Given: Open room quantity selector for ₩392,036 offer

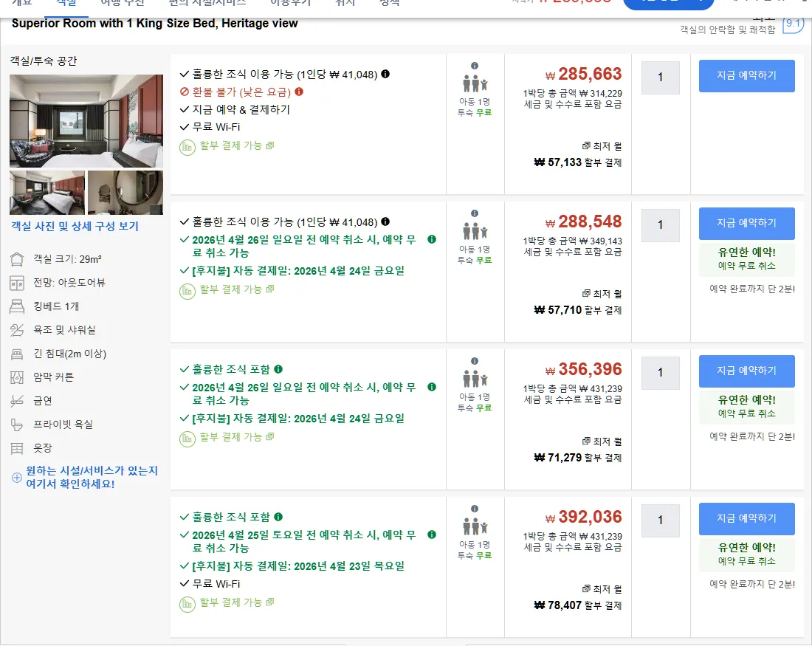Looking at the screenshot, I should click(x=660, y=520).
